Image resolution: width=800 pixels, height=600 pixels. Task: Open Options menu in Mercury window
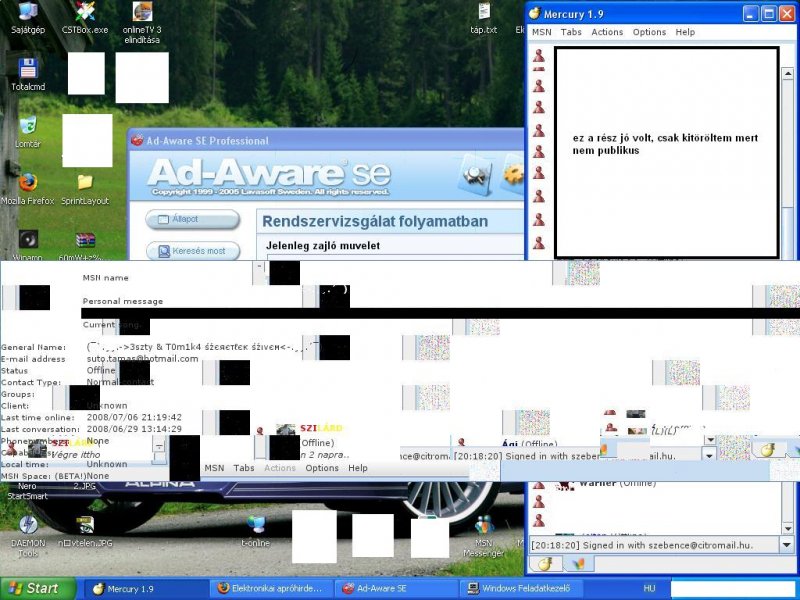tap(649, 32)
